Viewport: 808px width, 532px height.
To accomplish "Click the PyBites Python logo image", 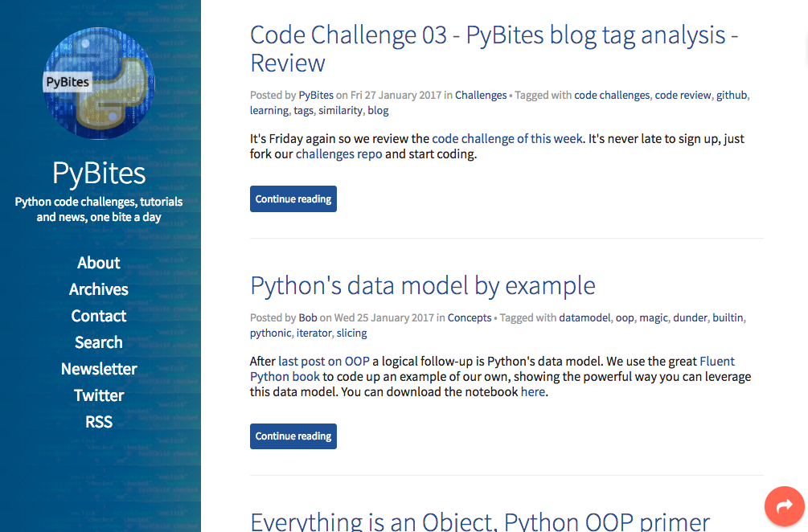I will click(100, 84).
